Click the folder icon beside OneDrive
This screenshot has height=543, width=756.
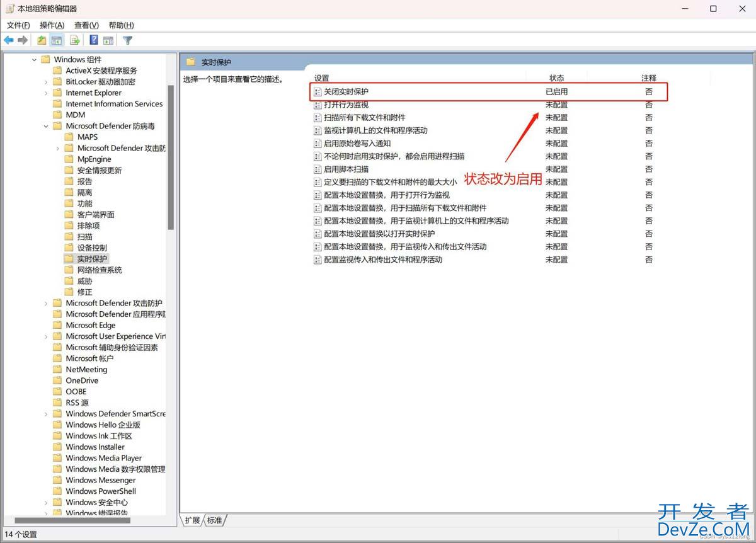point(58,380)
